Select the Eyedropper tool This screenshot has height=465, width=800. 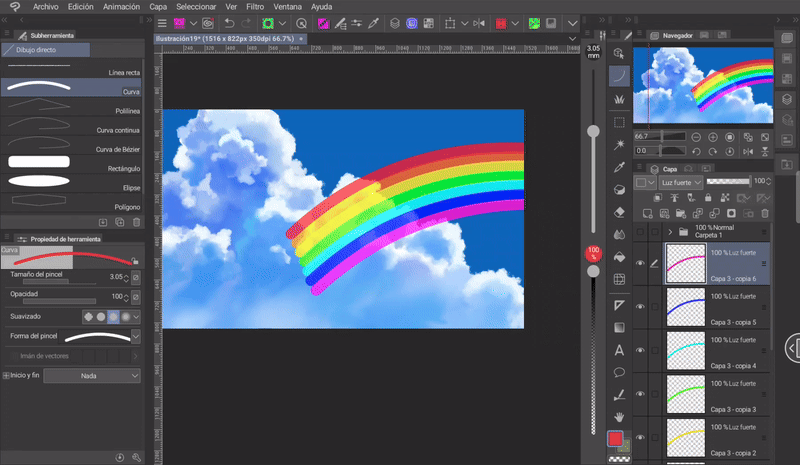[619, 166]
